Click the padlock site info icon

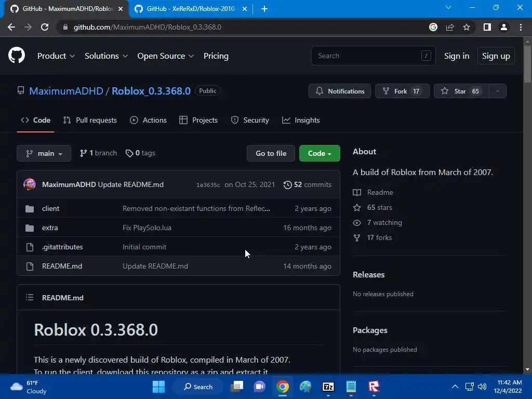pos(65,27)
